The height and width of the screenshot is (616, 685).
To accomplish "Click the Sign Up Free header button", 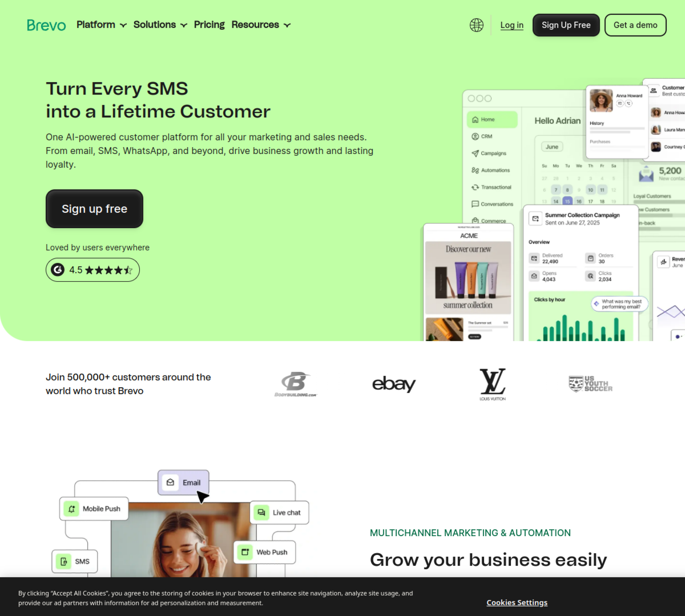I will (x=566, y=25).
